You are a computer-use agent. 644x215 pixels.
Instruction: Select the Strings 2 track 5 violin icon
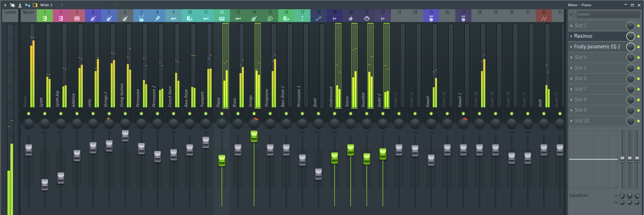click(x=109, y=18)
